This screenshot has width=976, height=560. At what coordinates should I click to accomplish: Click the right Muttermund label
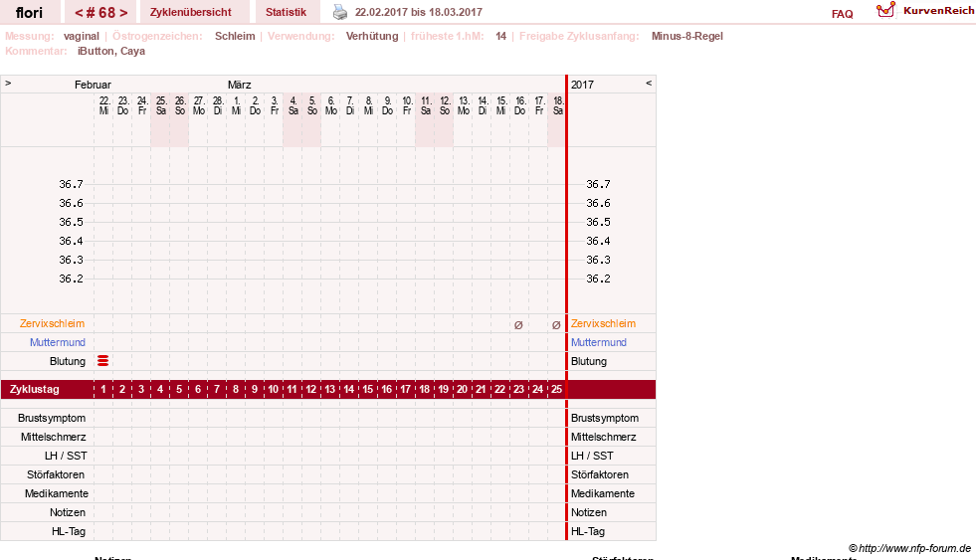tap(599, 342)
